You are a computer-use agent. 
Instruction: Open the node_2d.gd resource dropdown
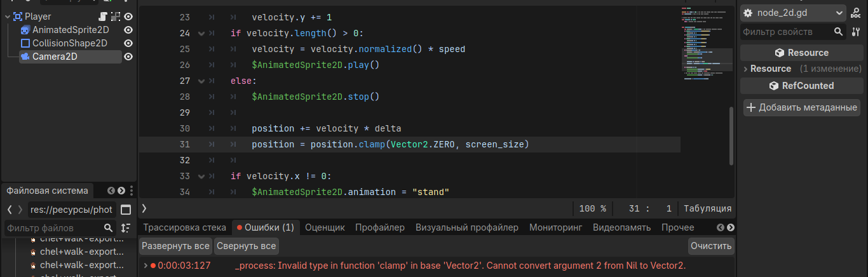pyautogui.click(x=840, y=13)
